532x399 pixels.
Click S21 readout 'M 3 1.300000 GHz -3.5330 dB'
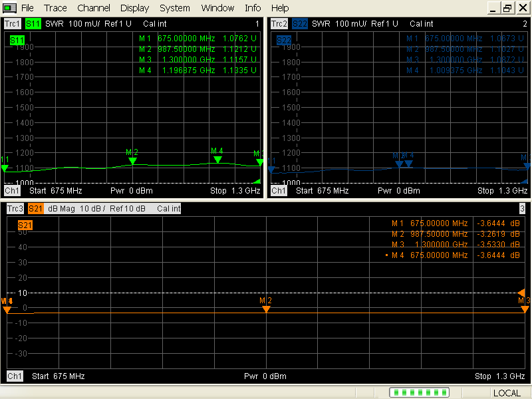456,244
